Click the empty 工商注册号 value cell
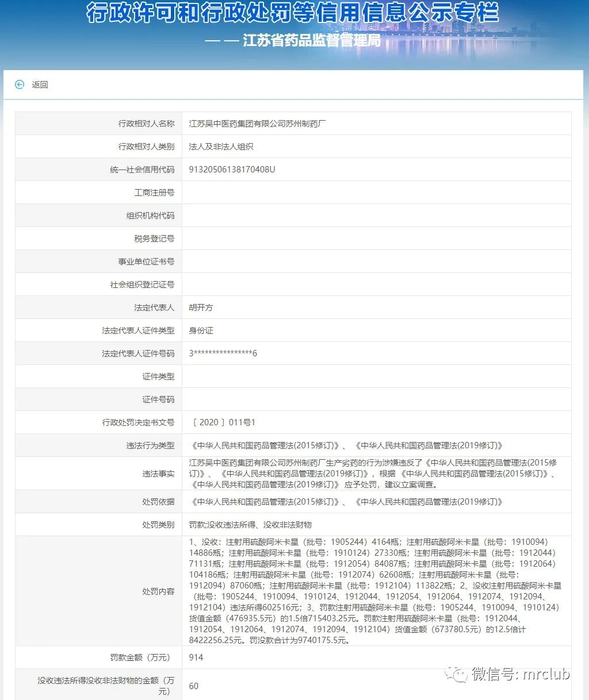The width and height of the screenshot is (589, 700). (376, 193)
